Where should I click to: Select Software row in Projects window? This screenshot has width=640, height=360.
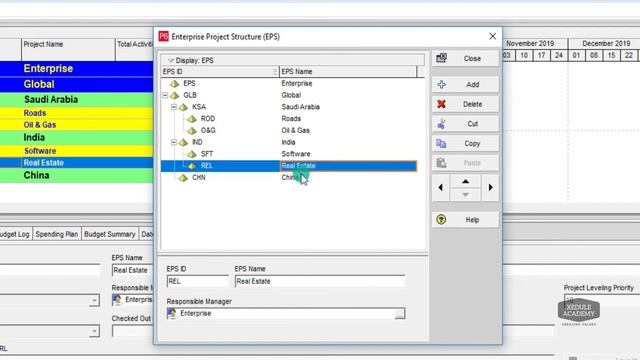point(76,151)
